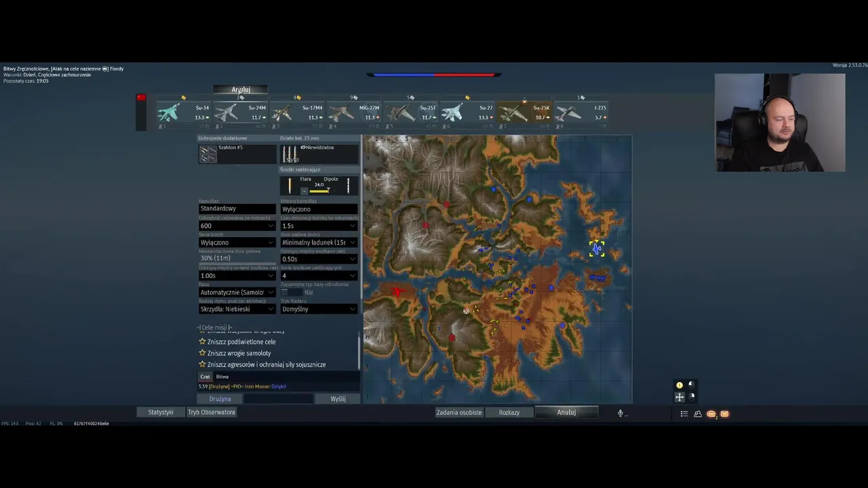The image size is (868, 488).
Task: Focus the chat message input field
Action: pos(279,399)
